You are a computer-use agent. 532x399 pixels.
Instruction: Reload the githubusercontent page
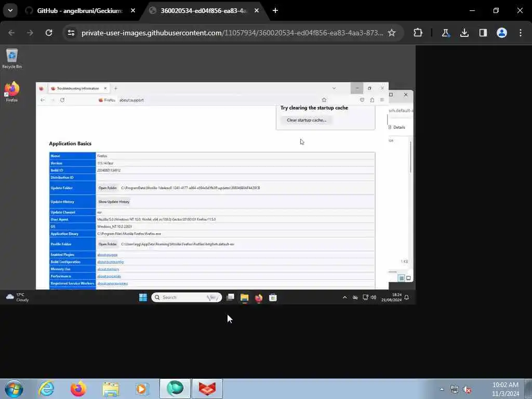(49, 33)
